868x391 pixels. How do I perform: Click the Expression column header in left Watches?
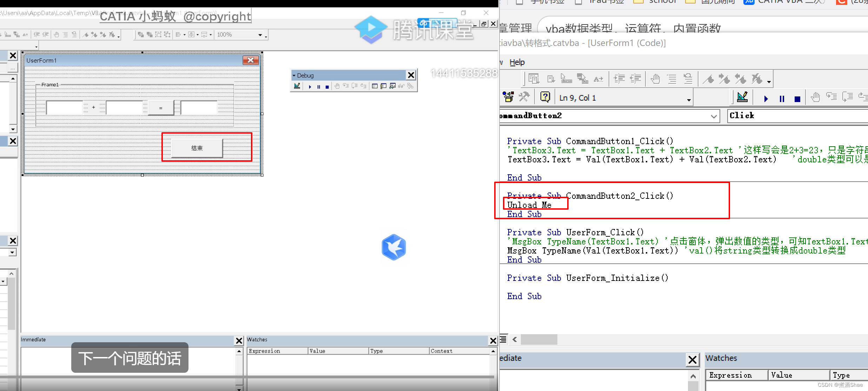pyautogui.click(x=278, y=351)
